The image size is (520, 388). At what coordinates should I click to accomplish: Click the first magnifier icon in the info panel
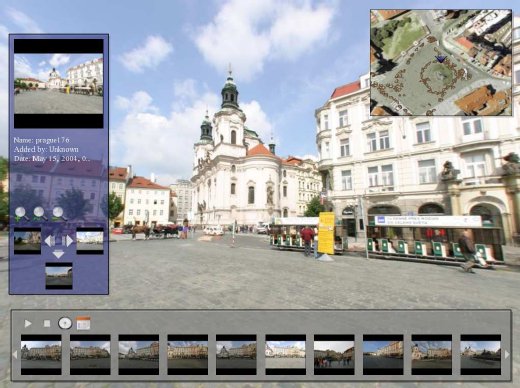tap(21, 214)
